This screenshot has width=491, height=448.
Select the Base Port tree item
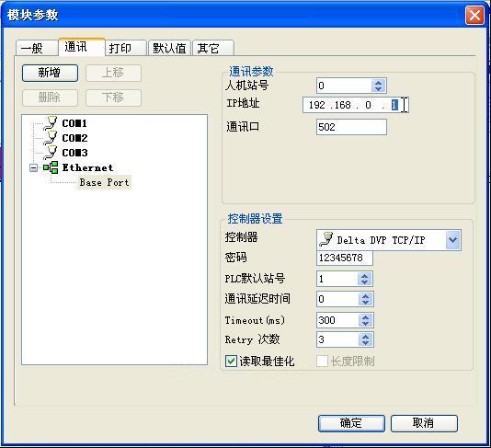104,182
